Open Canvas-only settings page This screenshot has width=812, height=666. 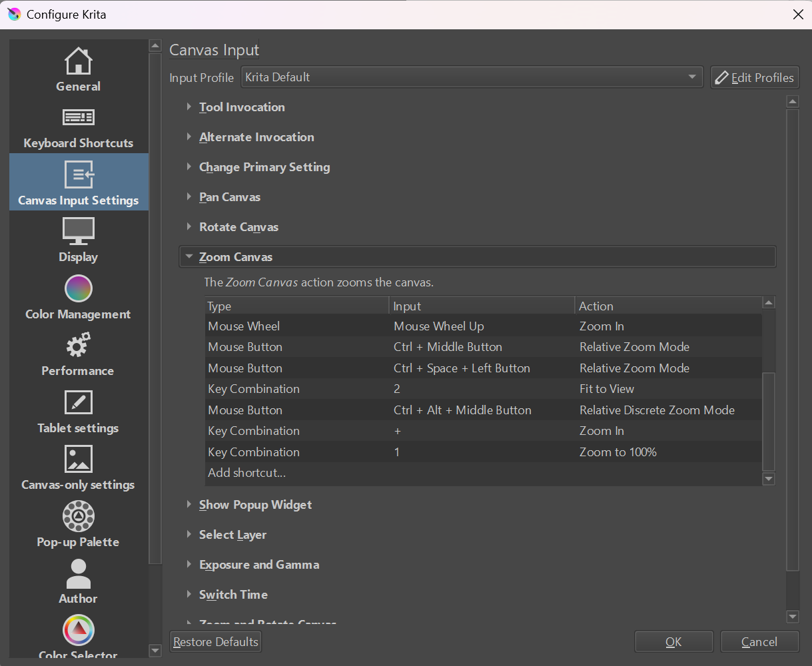point(79,468)
